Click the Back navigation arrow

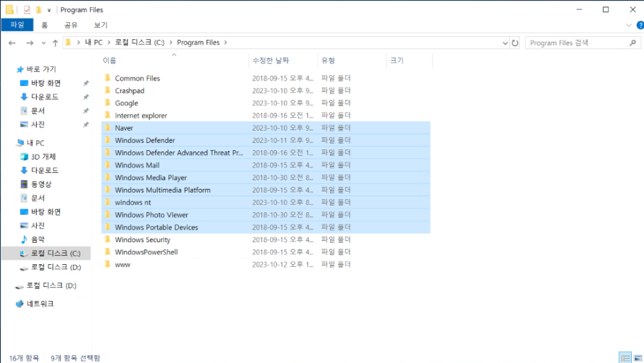[12, 43]
